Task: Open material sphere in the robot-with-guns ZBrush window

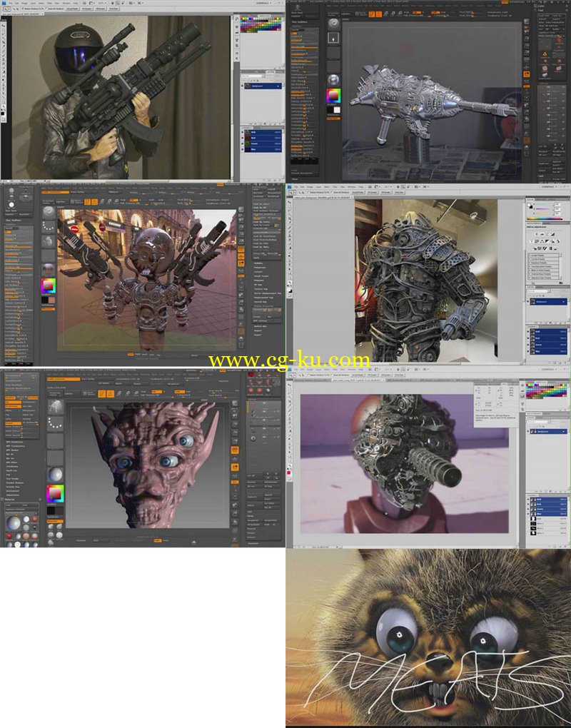Action: click(49, 269)
